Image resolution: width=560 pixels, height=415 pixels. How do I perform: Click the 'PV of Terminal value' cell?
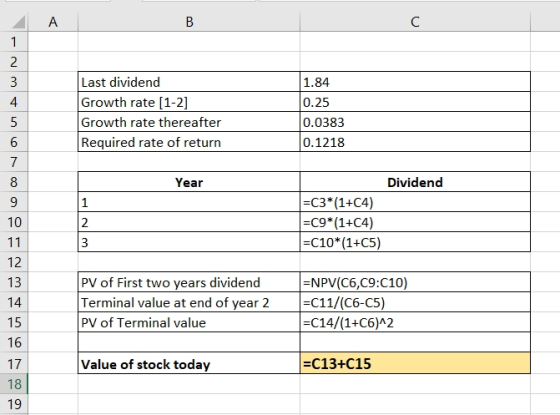click(x=189, y=322)
